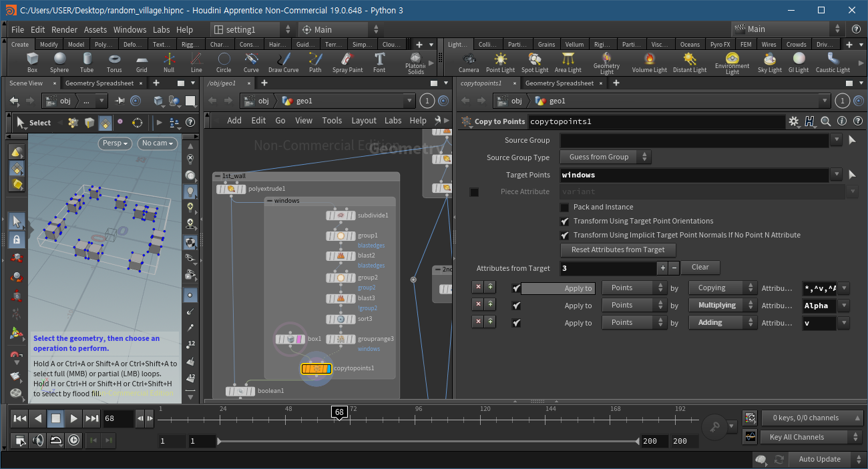Open parameter search magnifier icon
The image size is (868, 469).
[826, 121]
